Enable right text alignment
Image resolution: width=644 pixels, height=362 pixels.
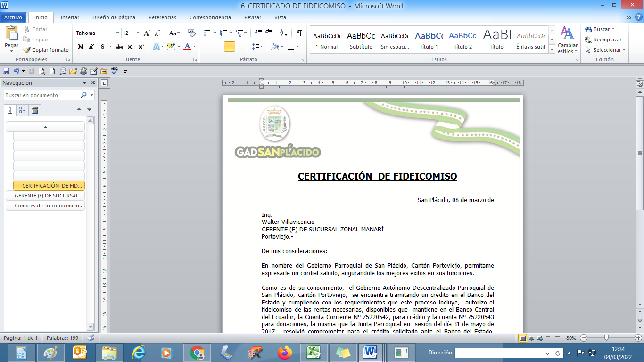pyautogui.click(x=230, y=47)
